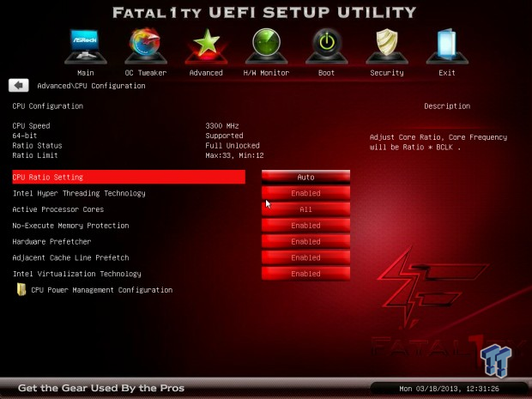Switch to the OC Tweaker menu label
The height and width of the screenshot is (399, 532).
(146, 73)
